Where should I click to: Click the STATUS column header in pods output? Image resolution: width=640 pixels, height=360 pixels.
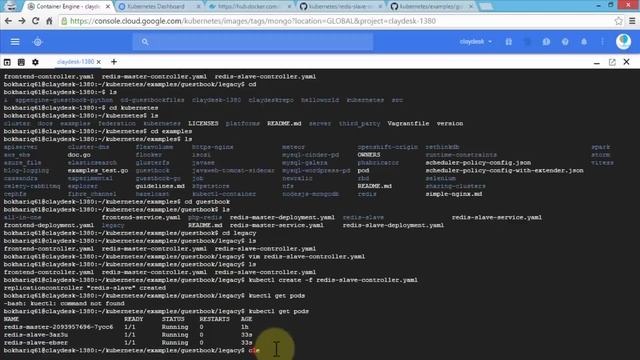click(x=173, y=319)
